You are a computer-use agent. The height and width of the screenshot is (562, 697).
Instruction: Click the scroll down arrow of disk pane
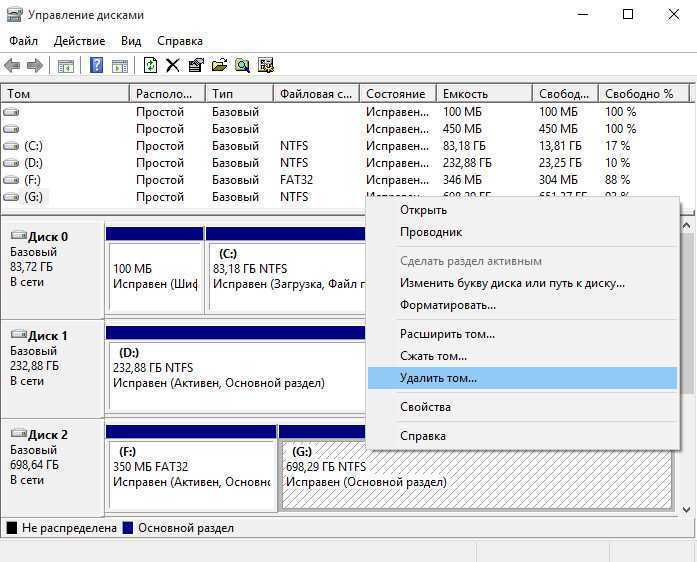pos(686,510)
